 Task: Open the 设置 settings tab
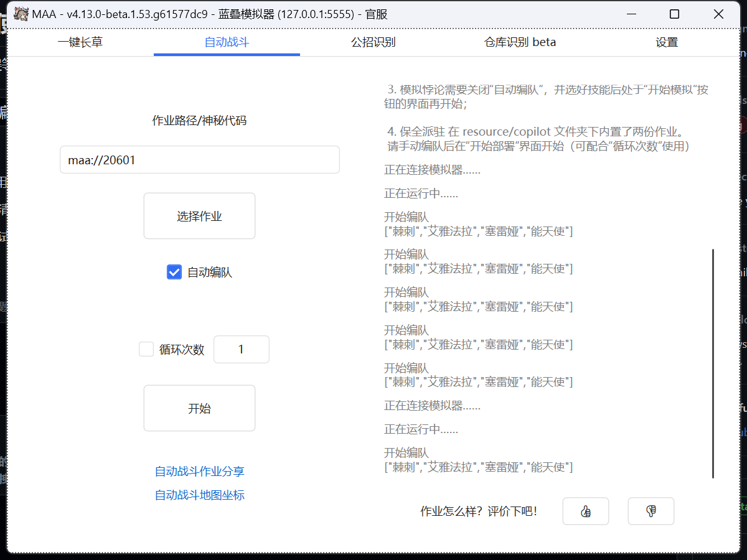point(667,42)
